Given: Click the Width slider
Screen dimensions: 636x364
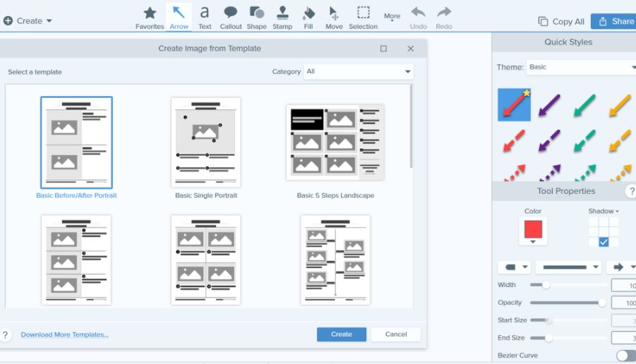Looking at the screenshot, I should click(x=568, y=285).
